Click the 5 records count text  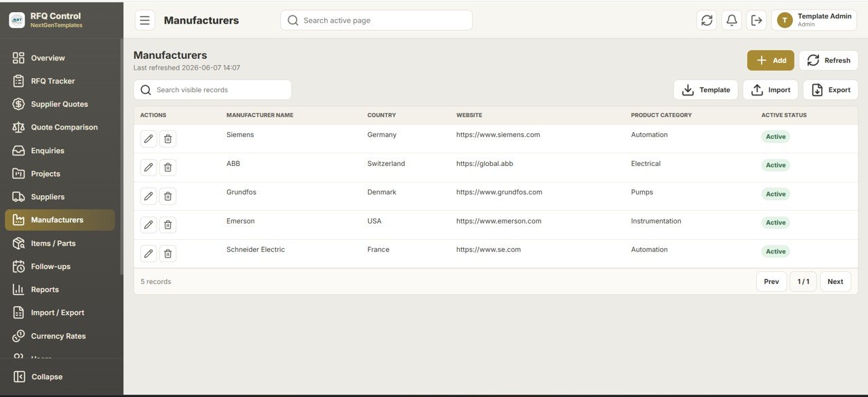click(x=156, y=281)
